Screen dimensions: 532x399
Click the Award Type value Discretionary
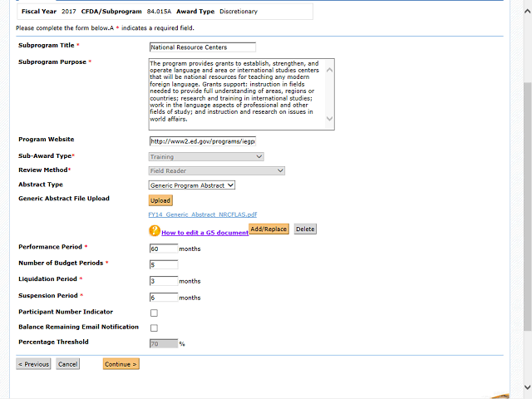click(239, 12)
